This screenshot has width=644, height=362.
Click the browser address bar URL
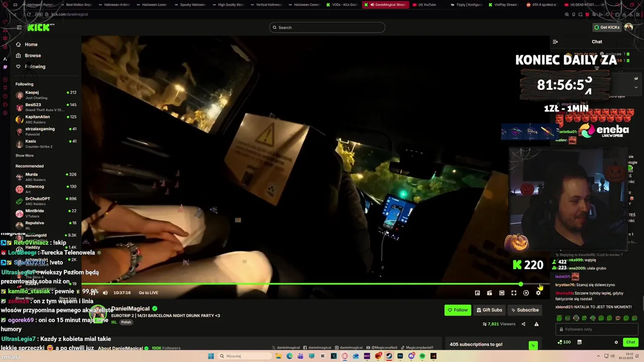coord(70,15)
